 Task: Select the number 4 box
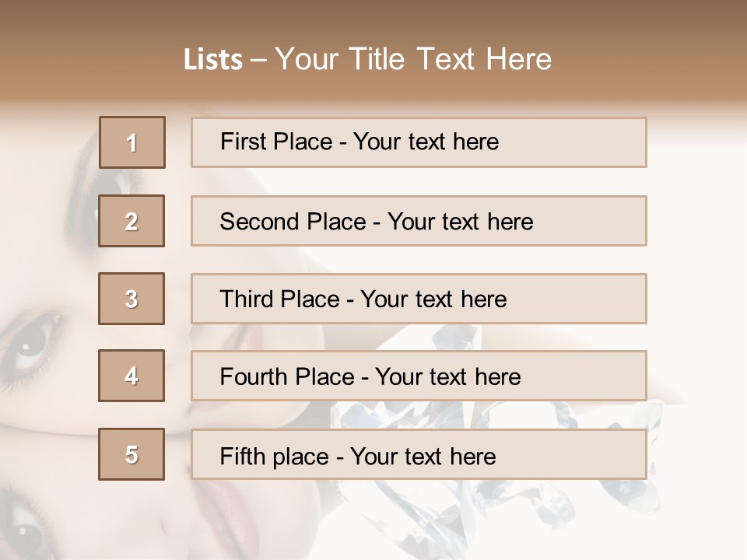point(132,376)
